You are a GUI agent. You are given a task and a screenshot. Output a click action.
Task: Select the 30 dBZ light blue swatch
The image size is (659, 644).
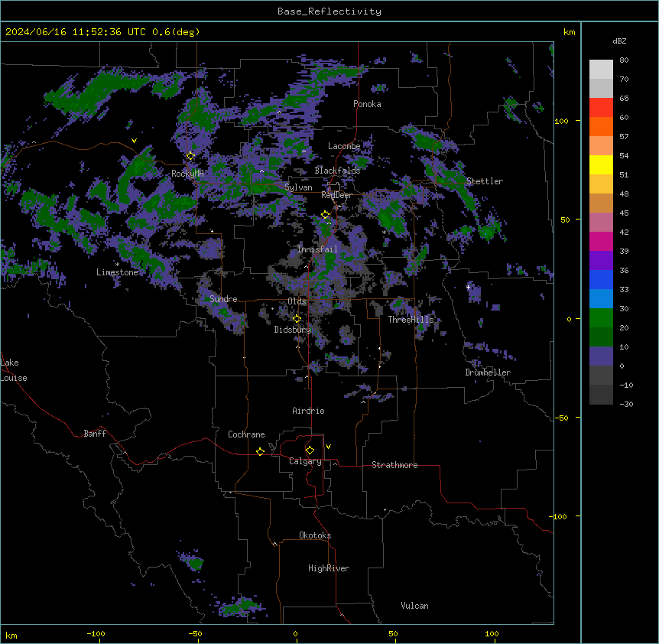601,299
